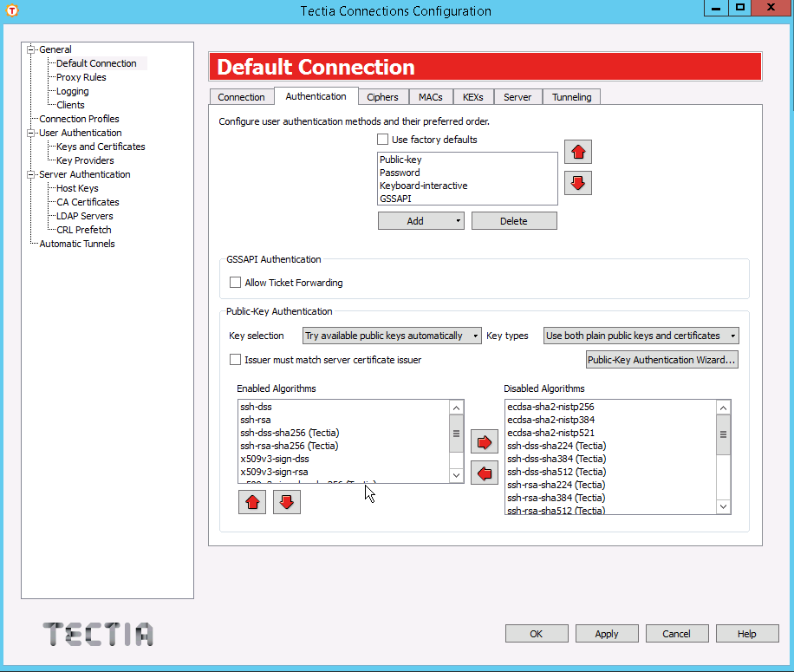Collapse the General tree node
The image size is (794, 672).
[31, 49]
